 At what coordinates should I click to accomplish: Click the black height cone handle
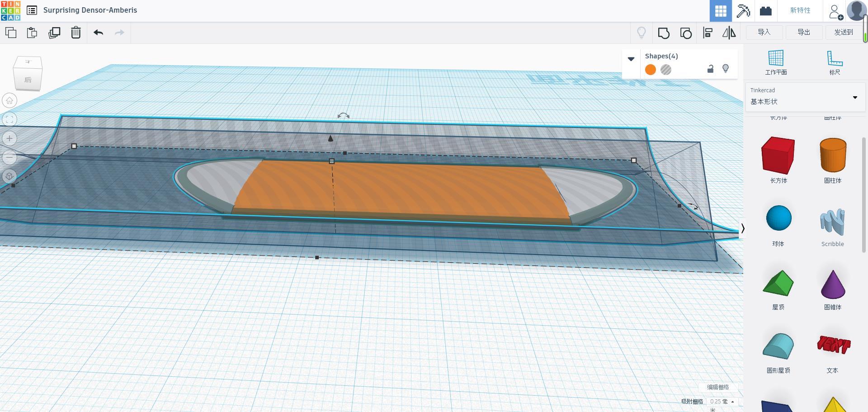click(330, 138)
